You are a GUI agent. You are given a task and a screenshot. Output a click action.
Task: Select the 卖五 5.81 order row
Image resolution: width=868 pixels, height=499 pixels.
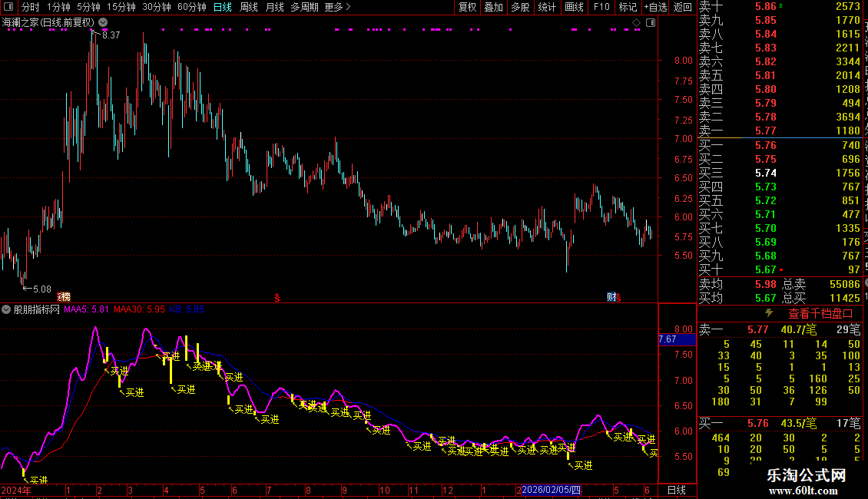pyautogui.click(x=780, y=75)
